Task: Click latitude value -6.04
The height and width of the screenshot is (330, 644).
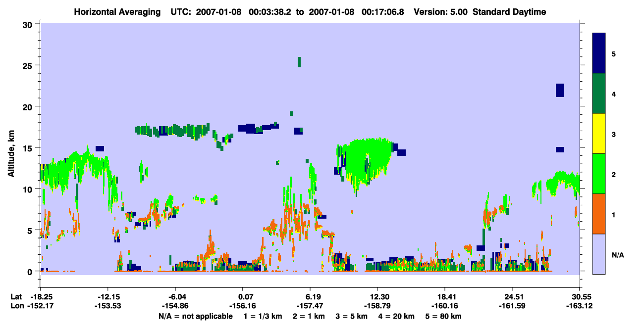Action: click(175, 297)
